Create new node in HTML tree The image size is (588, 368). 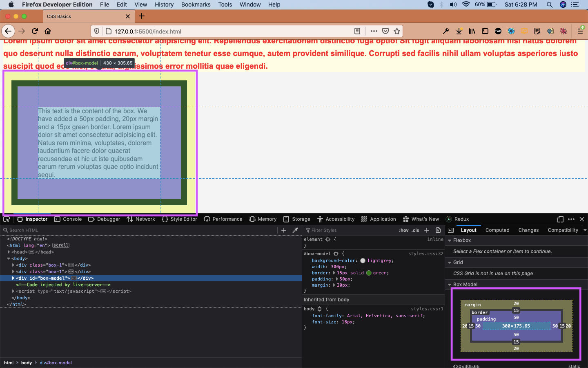coord(284,230)
